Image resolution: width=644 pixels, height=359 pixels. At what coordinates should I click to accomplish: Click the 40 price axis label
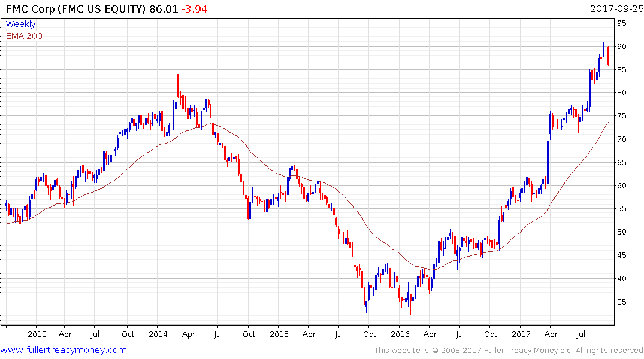622,279
